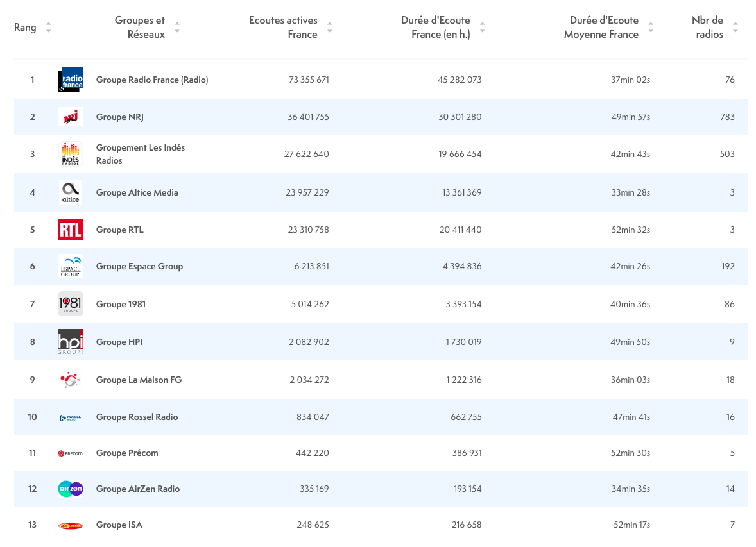This screenshot has width=756, height=547.
Task: Open Groupe Rossel Radio name
Action: pyautogui.click(x=137, y=417)
